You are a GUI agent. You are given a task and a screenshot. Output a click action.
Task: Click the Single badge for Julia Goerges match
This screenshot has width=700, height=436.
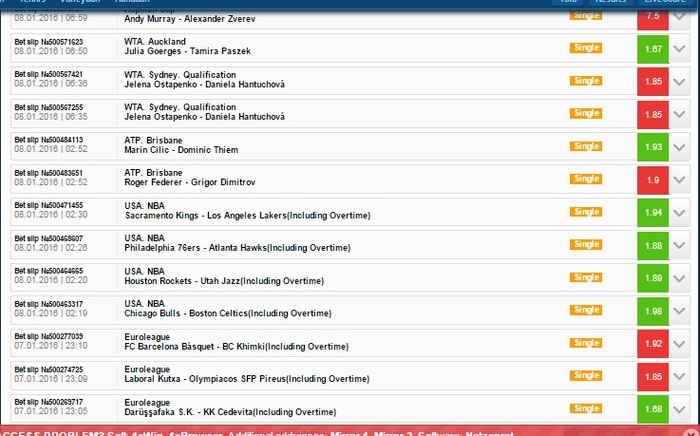[586, 48]
